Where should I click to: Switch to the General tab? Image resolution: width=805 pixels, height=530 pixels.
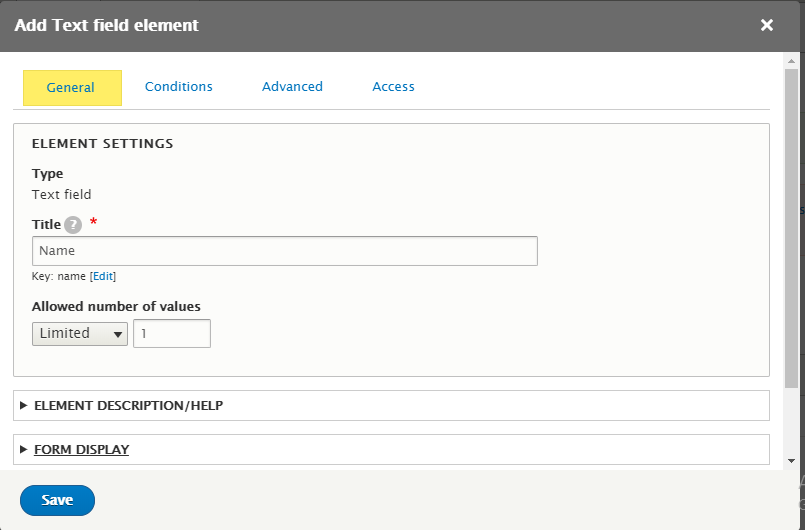(72, 88)
